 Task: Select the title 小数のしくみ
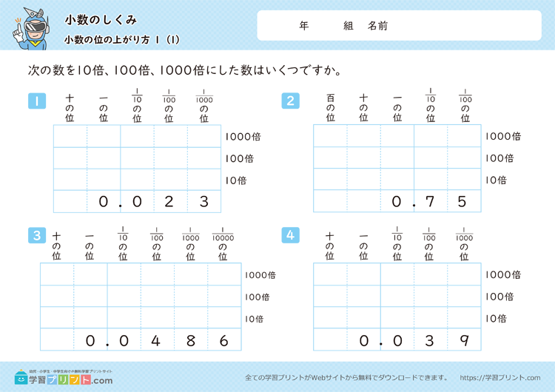[101, 20]
